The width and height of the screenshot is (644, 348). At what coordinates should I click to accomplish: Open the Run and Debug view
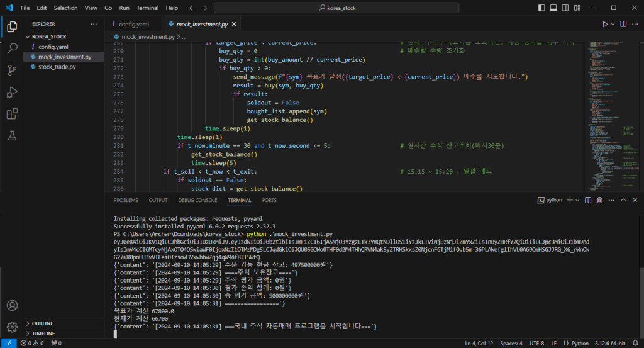[x=12, y=92]
